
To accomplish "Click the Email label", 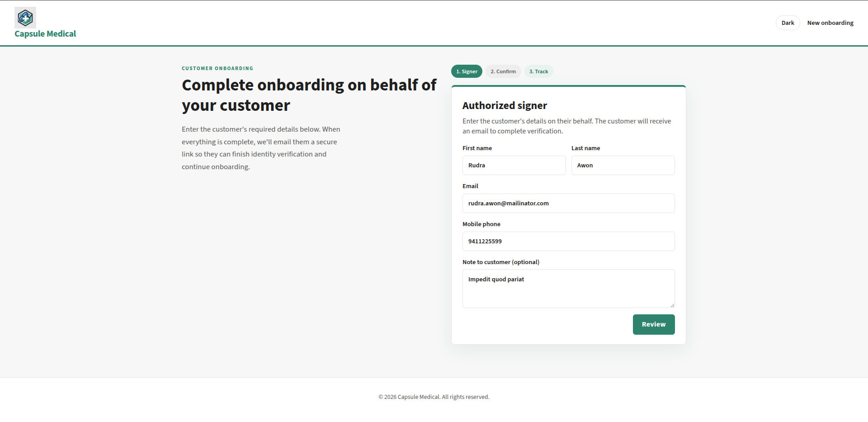I will (x=470, y=186).
